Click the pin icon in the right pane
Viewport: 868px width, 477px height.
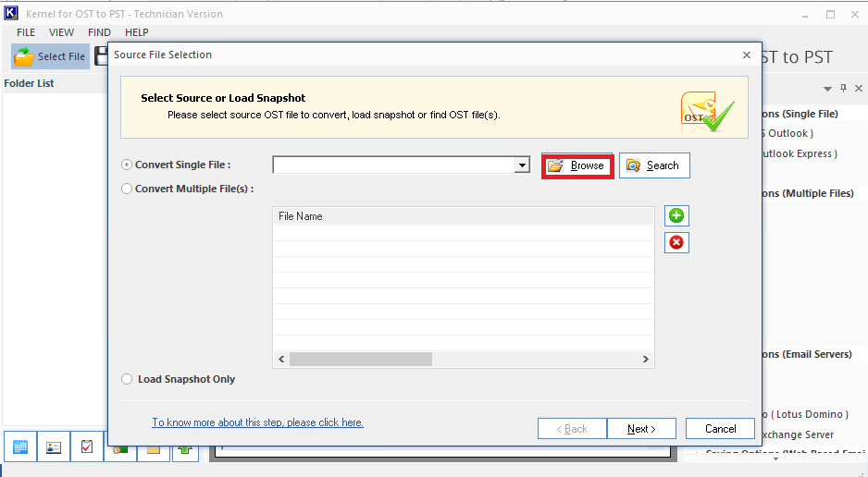(843, 89)
